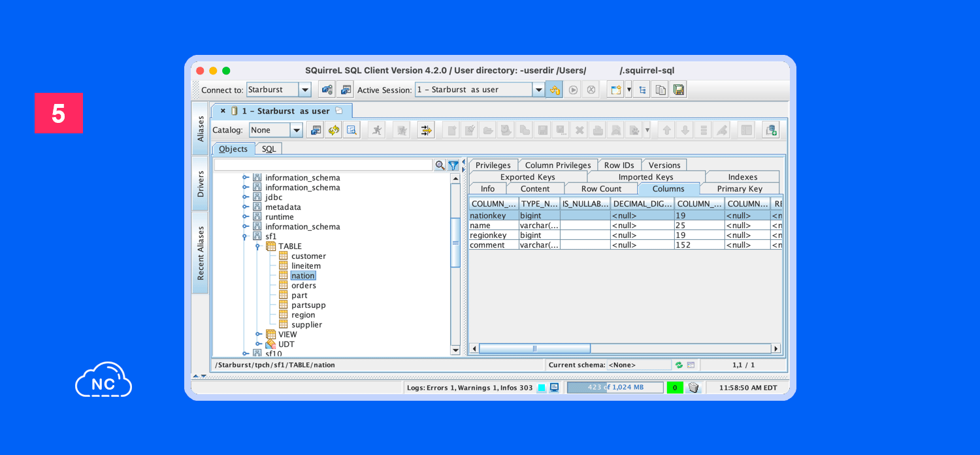Open the Primary Key tab
This screenshot has width=980, height=455.
tap(740, 189)
